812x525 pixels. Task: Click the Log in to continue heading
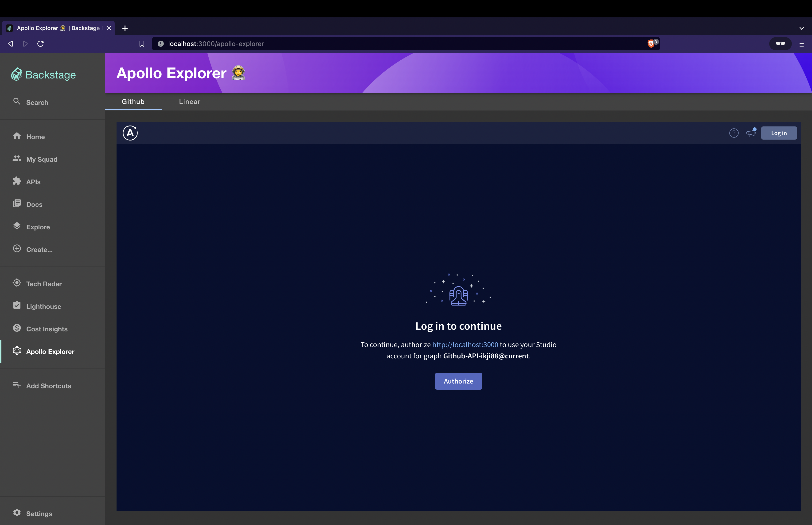pyautogui.click(x=459, y=326)
